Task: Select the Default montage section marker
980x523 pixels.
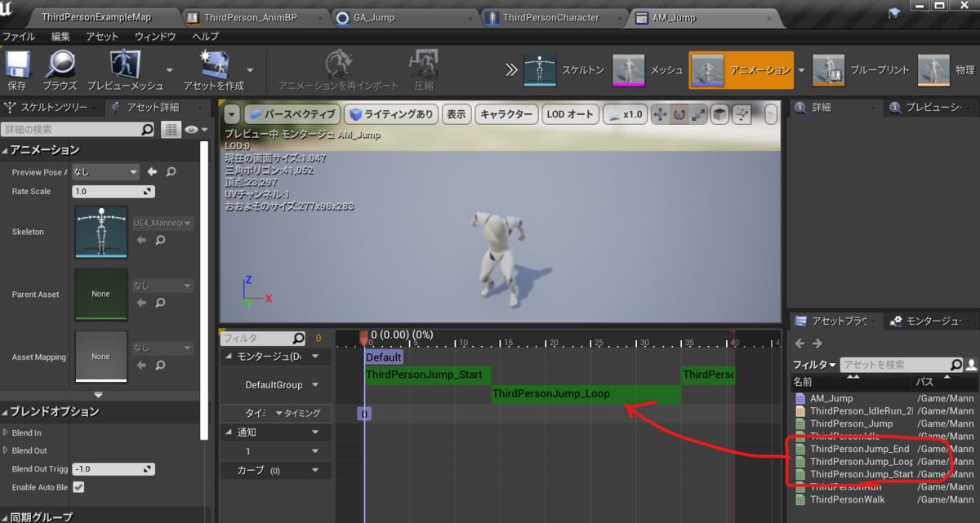Action: pos(384,357)
